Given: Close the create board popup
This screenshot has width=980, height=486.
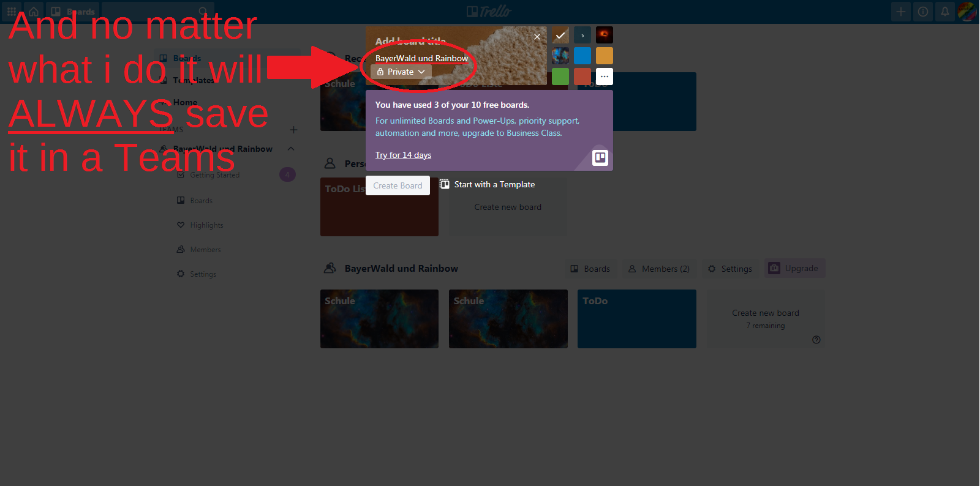Looking at the screenshot, I should coord(537,37).
